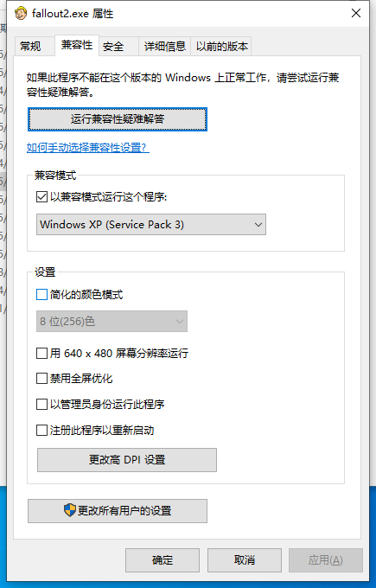This screenshot has height=588, width=376.
Task: Tick 以管理员身份运行此程序 checkbox
Action: click(41, 405)
